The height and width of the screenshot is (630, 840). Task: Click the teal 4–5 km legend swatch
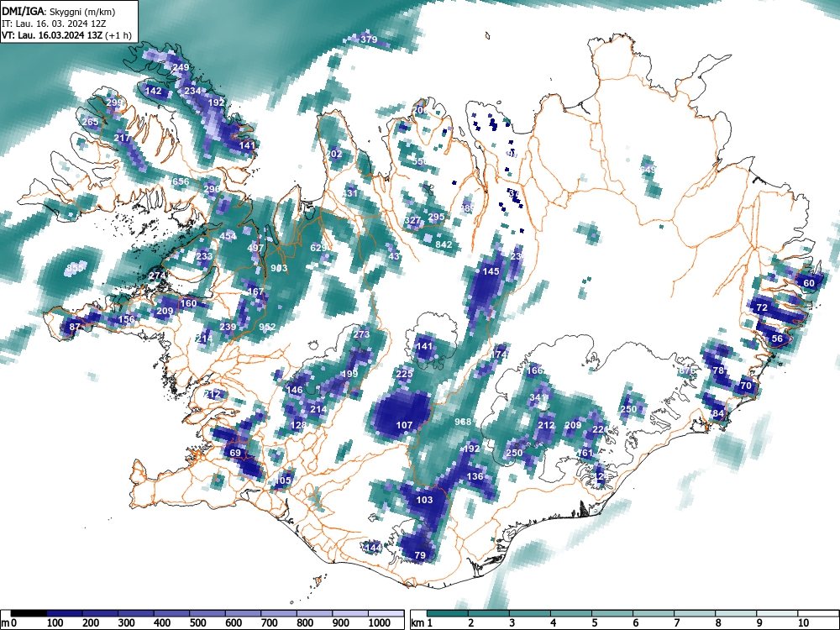tap(571, 613)
